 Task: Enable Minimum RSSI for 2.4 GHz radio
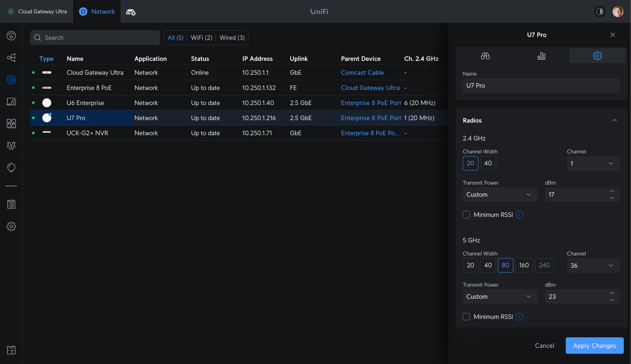coord(466,215)
